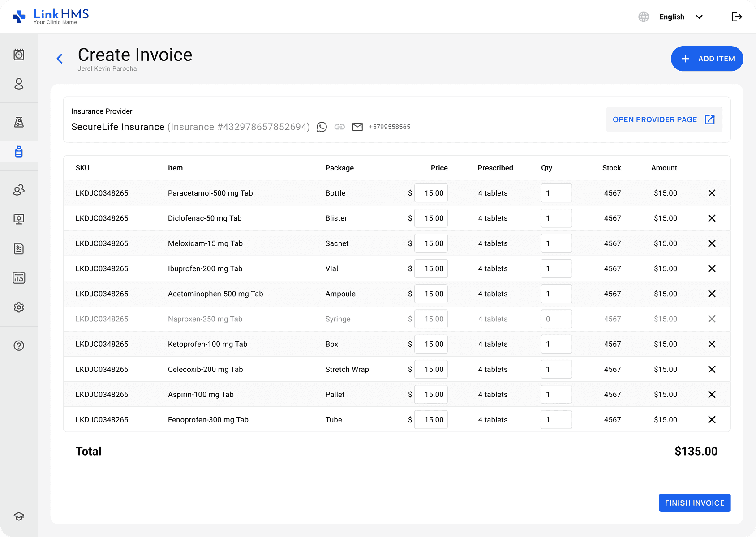Open the laboratory flask icon in sidebar

tap(19, 122)
